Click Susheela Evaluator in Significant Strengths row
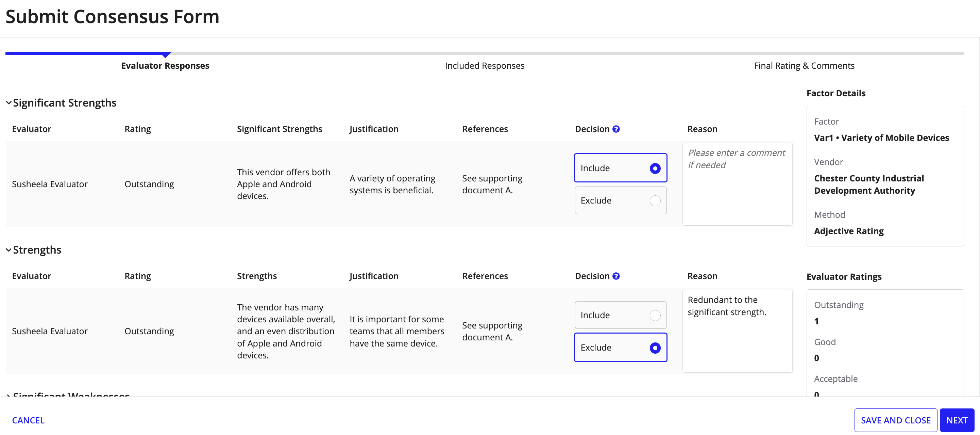The image size is (980, 435). (49, 184)
